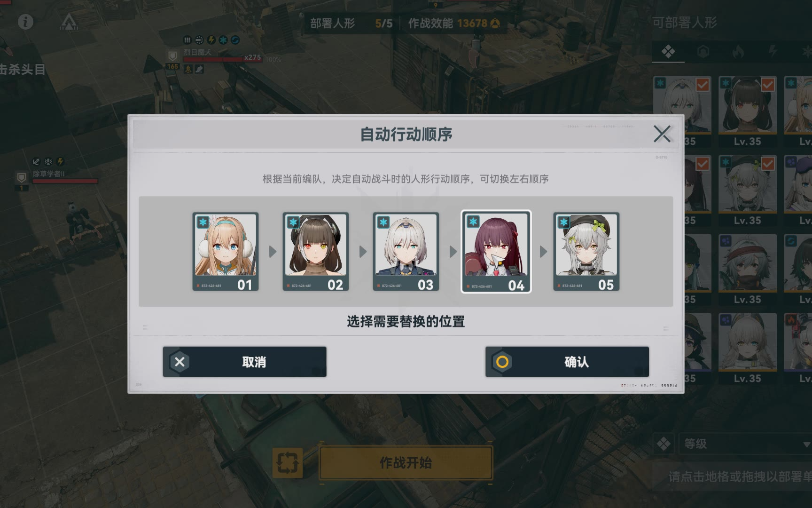The height and width of the screenshot is (508, 812).
Task: Start battle with 作战开始 button
Action: click(x=406, y=463)
